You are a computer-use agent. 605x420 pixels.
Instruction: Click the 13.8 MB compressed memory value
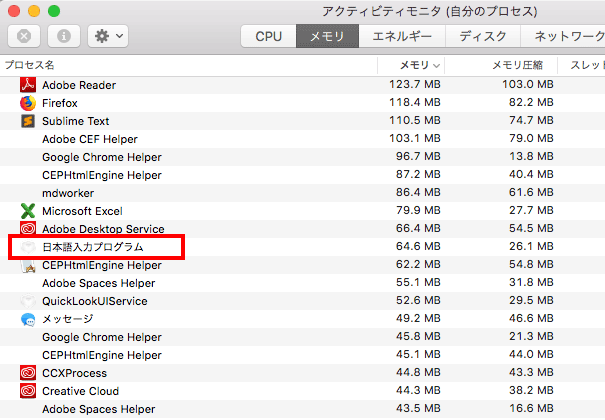[x=531, y=156]
